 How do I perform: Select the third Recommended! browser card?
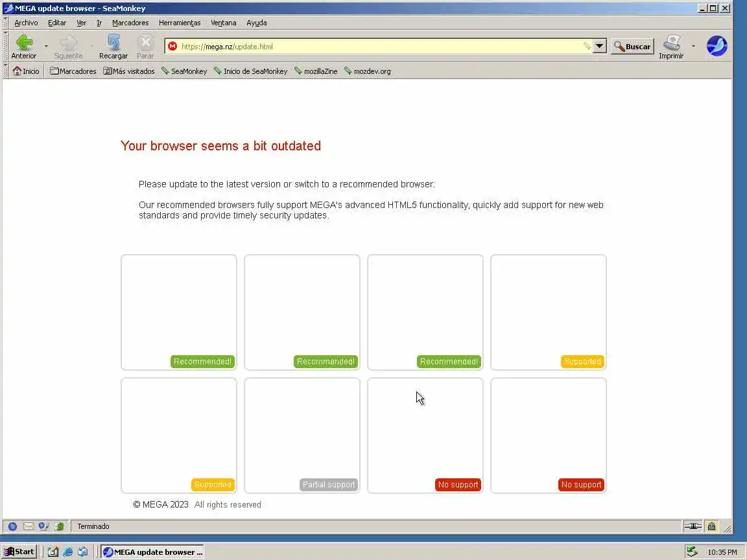(x=425, y=312)
